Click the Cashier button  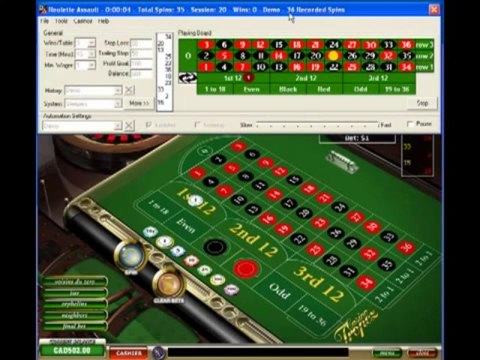tap(129, 353)
